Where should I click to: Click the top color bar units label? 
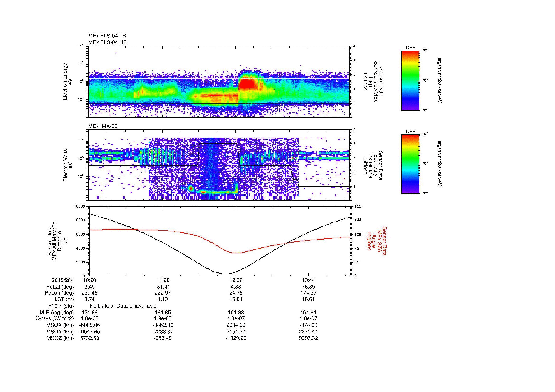click(439, 81)
